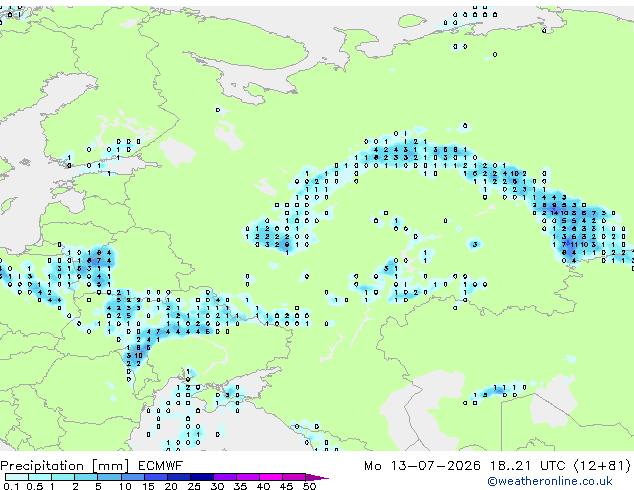634x490 pixels.
Task: Click legend scale label '50'
Action: tap(309, 486)
